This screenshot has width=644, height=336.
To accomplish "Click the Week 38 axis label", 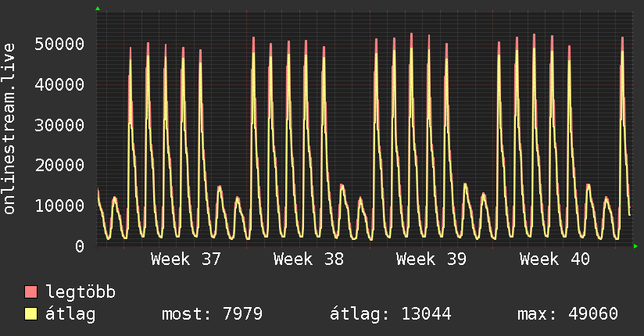I will [309, 259].
